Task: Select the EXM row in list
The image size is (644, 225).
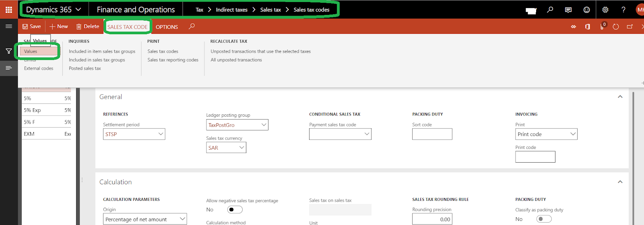Action: [47, 134]
